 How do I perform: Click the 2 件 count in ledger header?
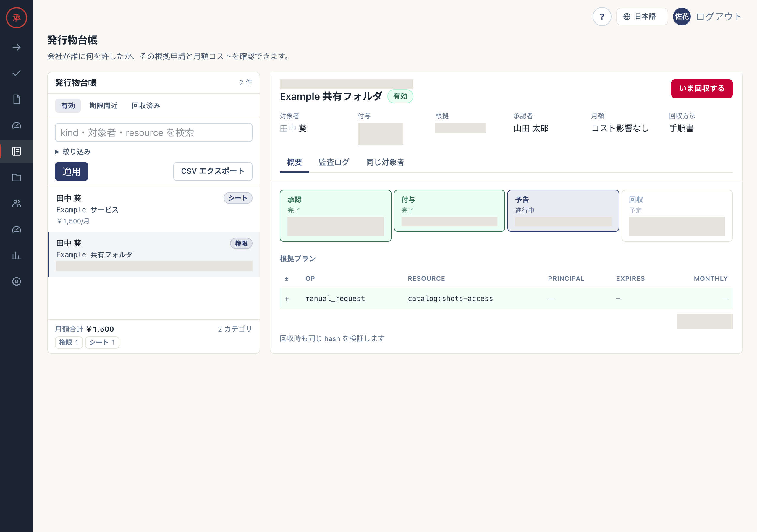pos(246,83)
